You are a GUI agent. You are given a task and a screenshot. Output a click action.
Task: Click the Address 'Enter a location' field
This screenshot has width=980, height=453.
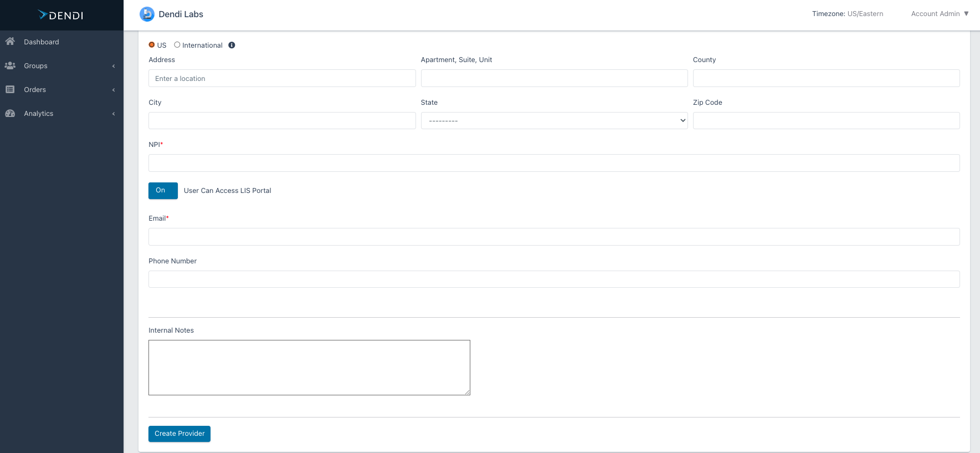[282, 78]
